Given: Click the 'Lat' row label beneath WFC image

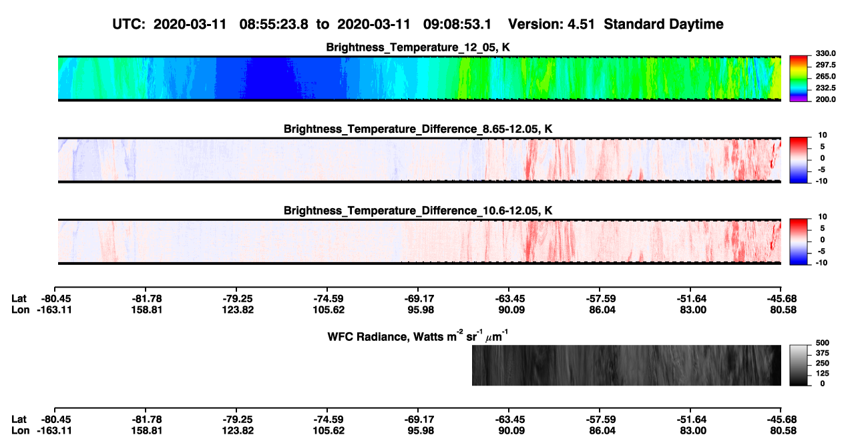Looking at the screenshot, I should [x=19, y=420].
